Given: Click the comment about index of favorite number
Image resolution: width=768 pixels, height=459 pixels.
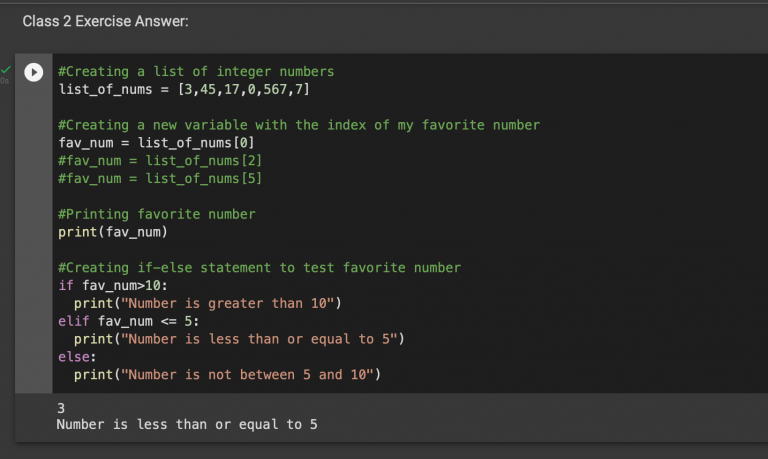Looking at the screenshot, I should pos(298,125).
